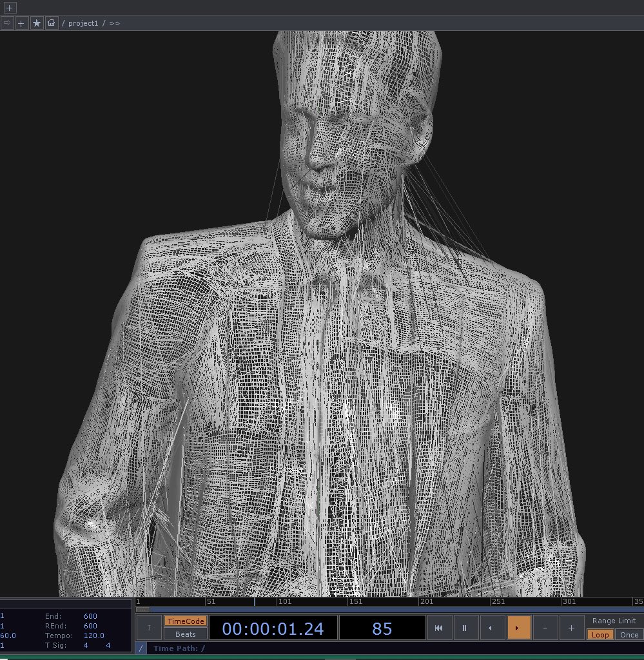Image resolution: width=644 pixels, height=660 pixels.
Task: Step back one frame with minus button
Action: tap(545, 628)
